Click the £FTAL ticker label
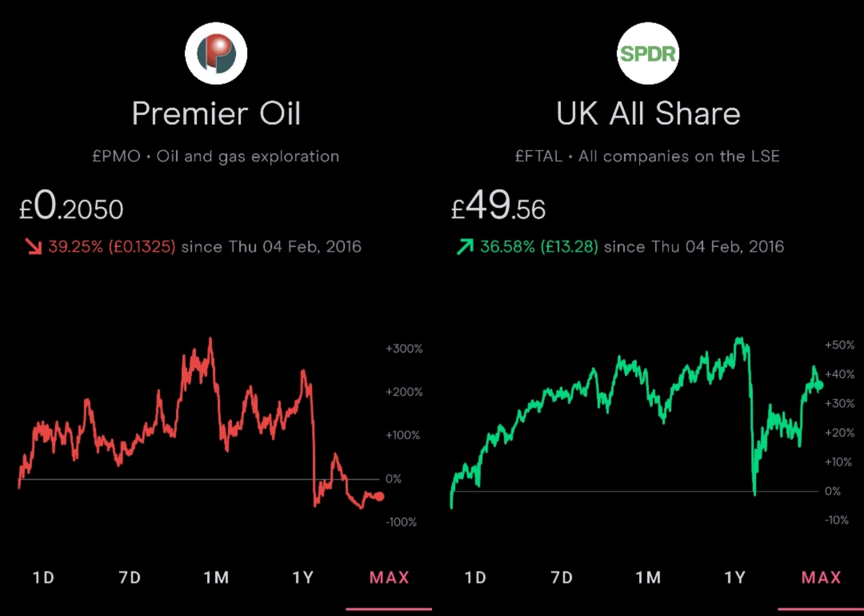 click(539, 156)
